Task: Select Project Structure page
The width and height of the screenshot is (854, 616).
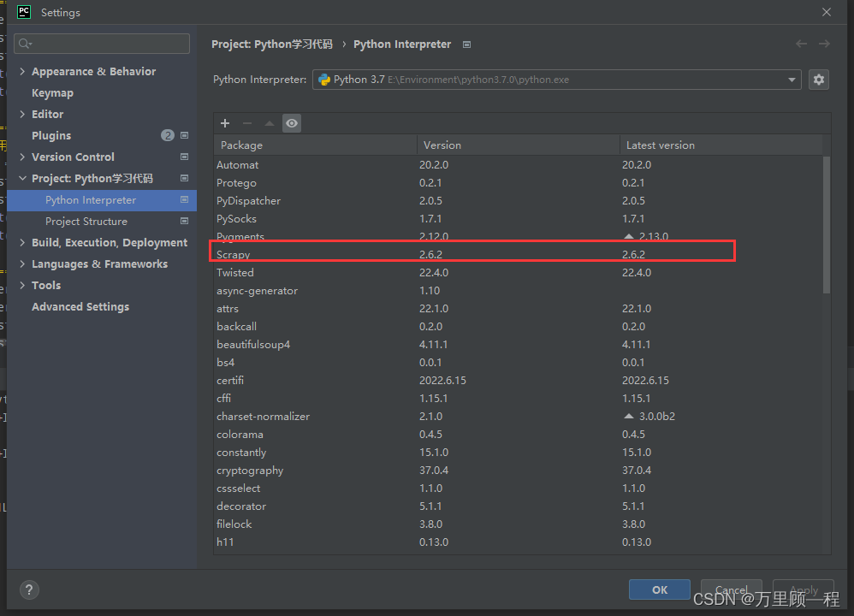Action: pos(86,222)
